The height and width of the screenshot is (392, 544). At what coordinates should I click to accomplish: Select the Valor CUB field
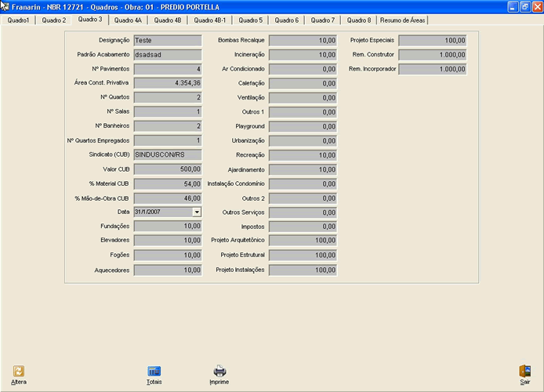pyautogui.click(x=168, y=169)
